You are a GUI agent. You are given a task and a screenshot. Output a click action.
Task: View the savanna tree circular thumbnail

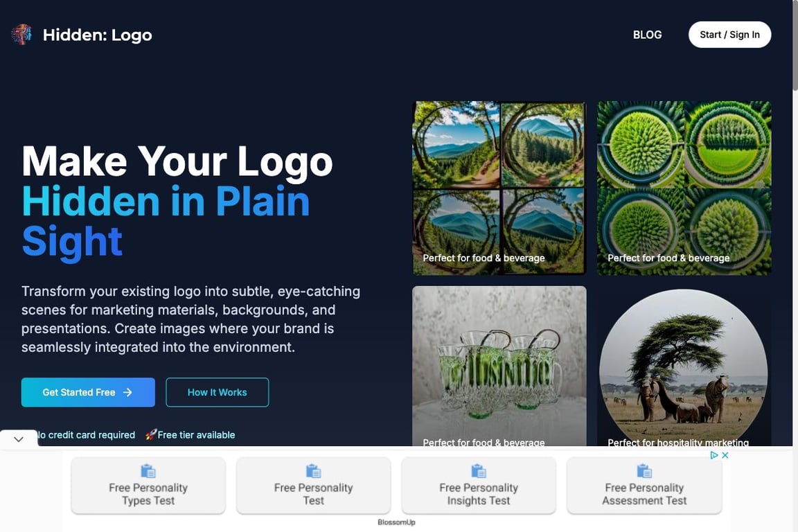tap(684, 366)
